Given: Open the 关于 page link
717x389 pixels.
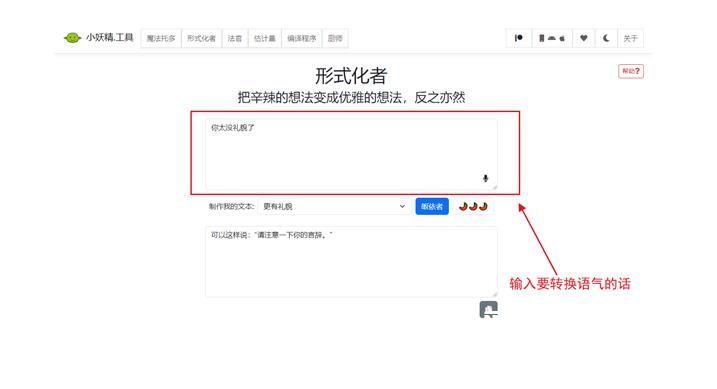Looking at the screenshot, I should pyautogui.click(x=630, y=38).
